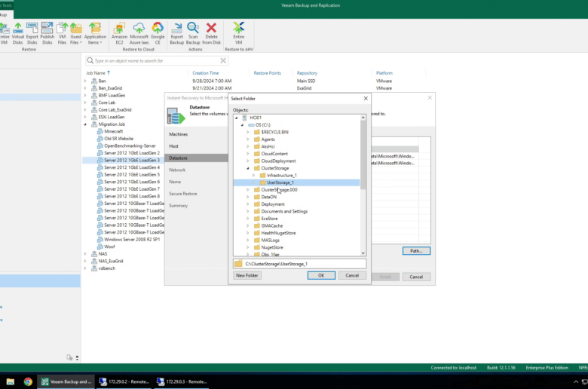Click the folder tree scrollbar down arrow
The image size is (588, 389).
tap(363, 253)
